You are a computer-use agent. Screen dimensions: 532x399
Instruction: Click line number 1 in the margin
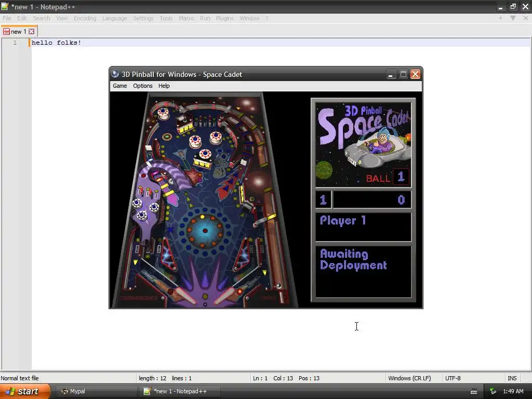pyautogui.click(x=15, y=43)
